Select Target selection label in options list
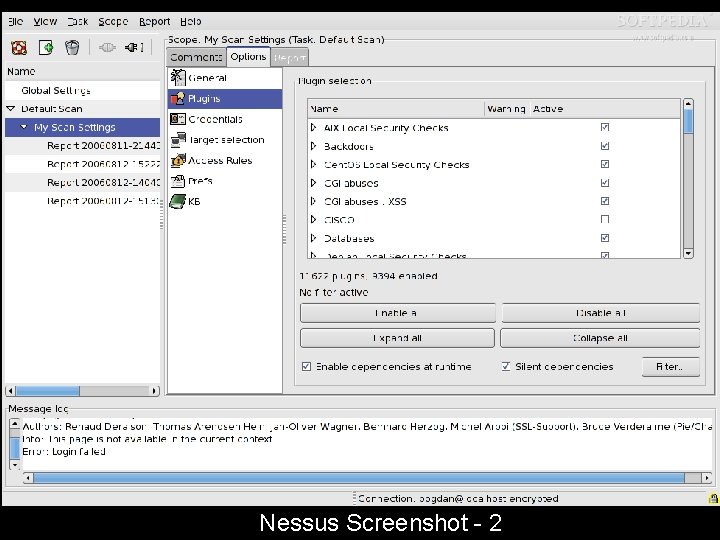720x540 pixels. pos(226,140)
